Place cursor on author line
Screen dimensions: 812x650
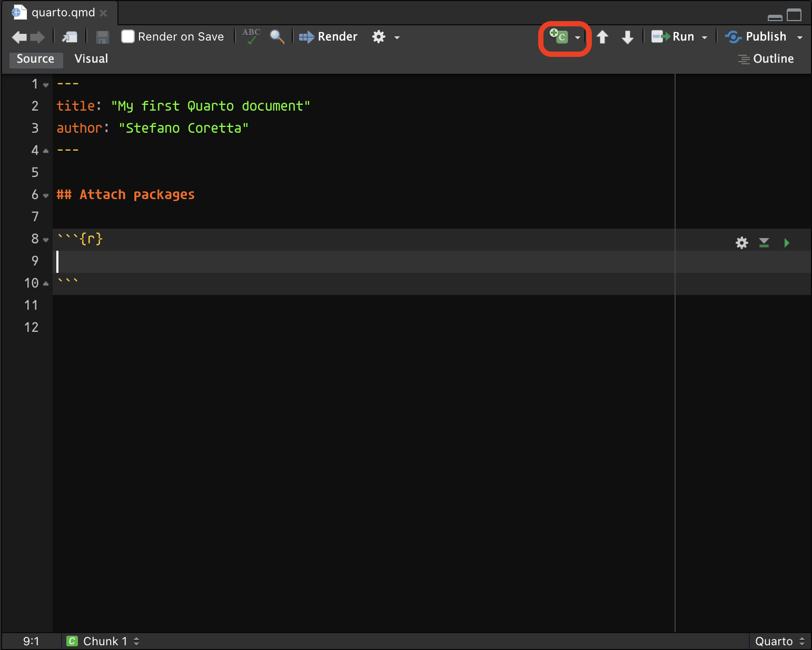pyautogui.click(x=152, y=128)
